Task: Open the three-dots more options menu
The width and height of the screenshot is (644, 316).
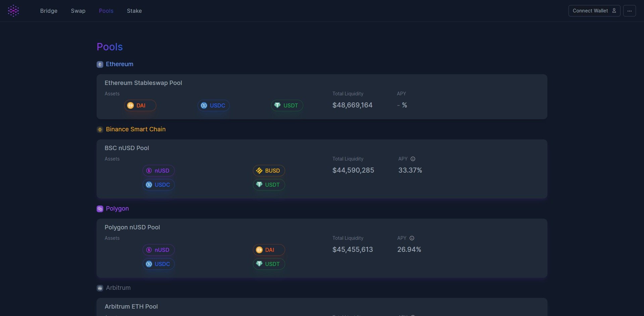Action: (x=629, y=11)
